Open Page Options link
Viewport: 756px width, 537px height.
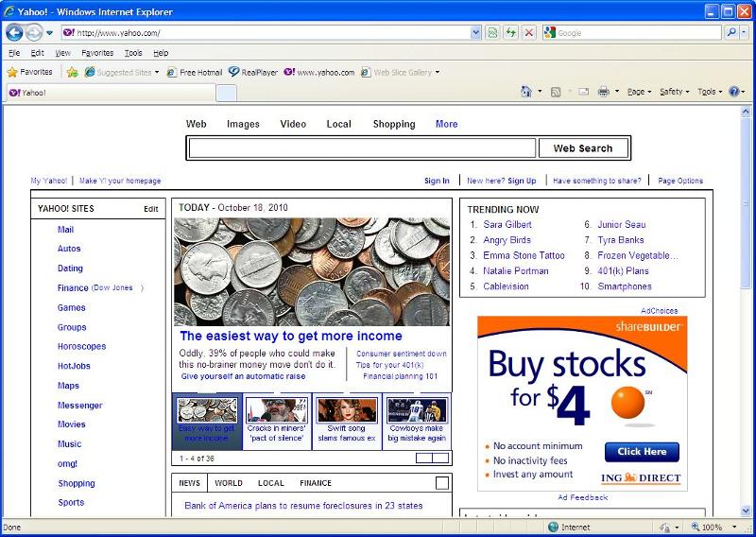click(x=680, y=181)
